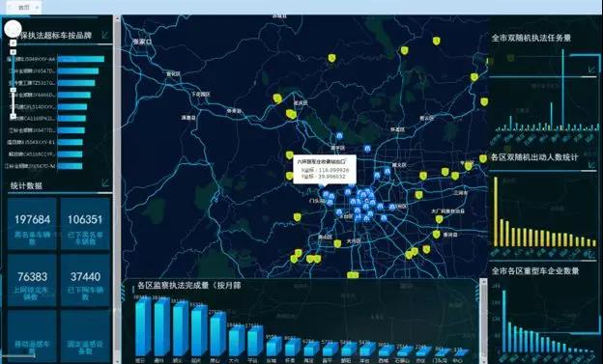Click the 六环京军庄 coordinate popup
The height and width of the screenshot is (364, 603).
pos(325,170)
